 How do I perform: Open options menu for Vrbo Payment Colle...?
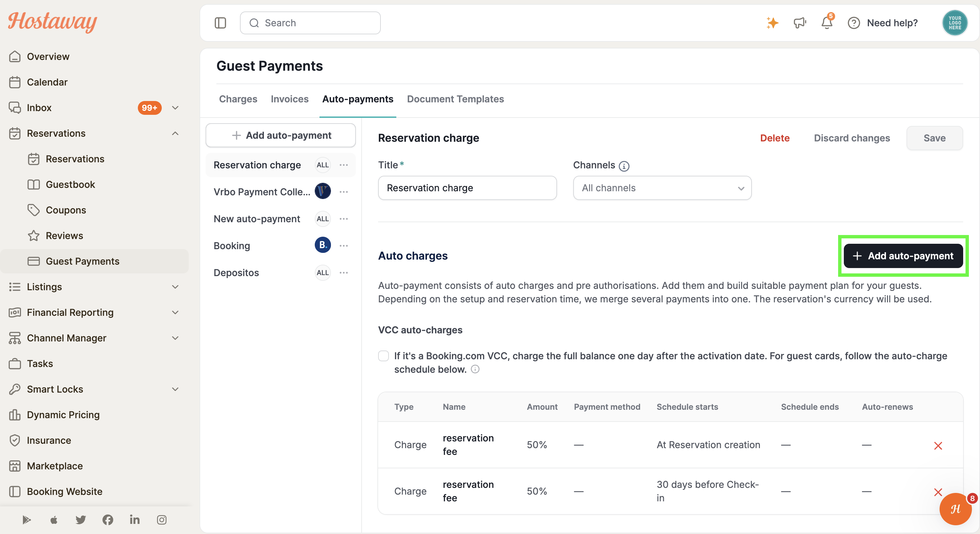click(x=343, y=192)
